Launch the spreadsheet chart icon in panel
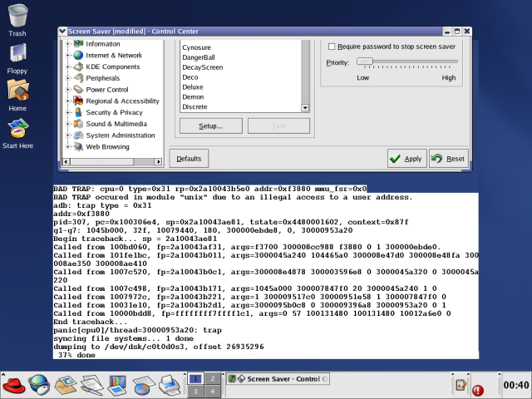The height and width of the screenshot is (399, 532). coord(143,385)
